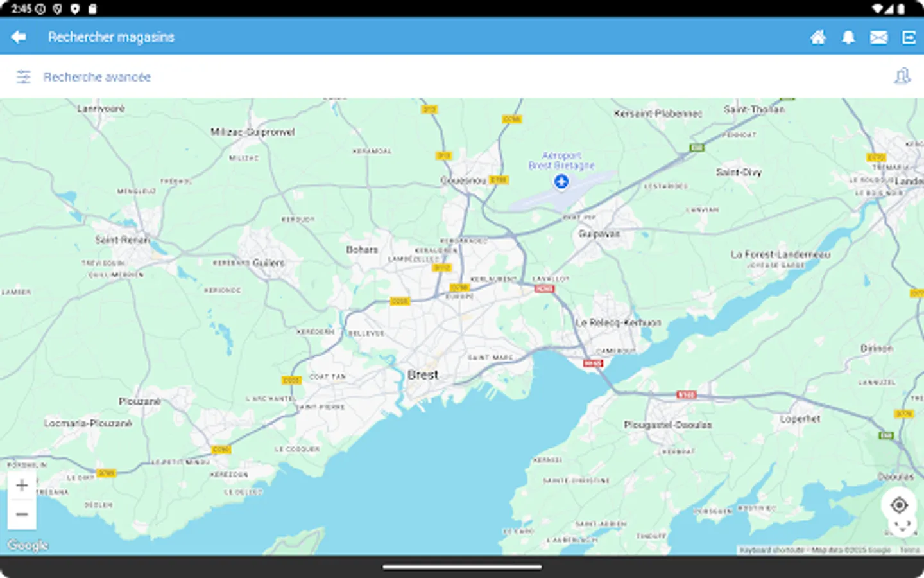Image resolution: width=924 pixels, height=578 pixels.
Task: Open the Keyboard shortcuts link
Action: click(772, 550)
